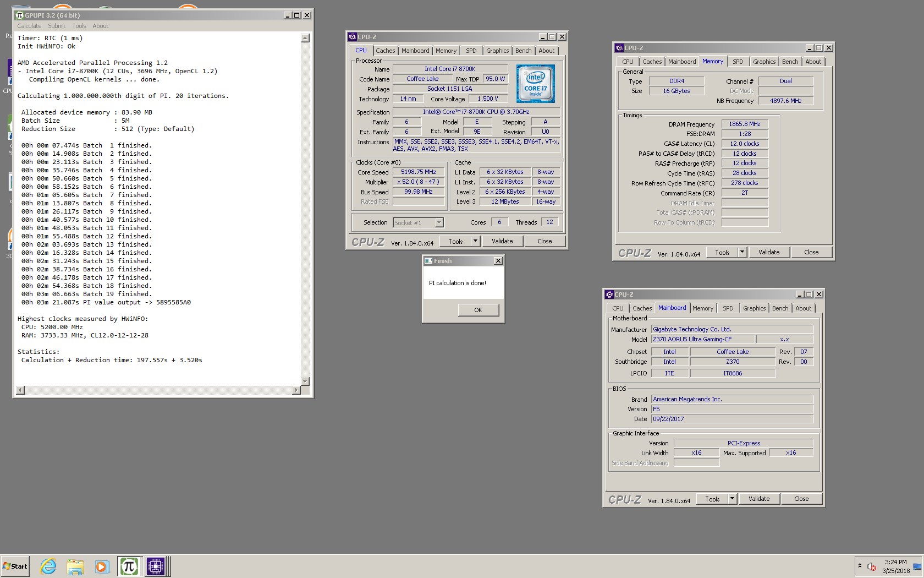The height and width of the screenshot is (578, 924).
Task: Open Internet Explorer from the taskbar
Action: coord(48,566)
